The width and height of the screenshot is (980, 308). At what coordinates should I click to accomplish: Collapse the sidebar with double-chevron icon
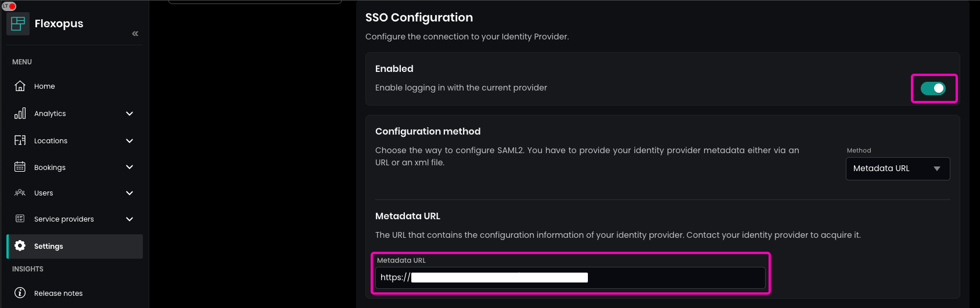(x=135, y=34)
